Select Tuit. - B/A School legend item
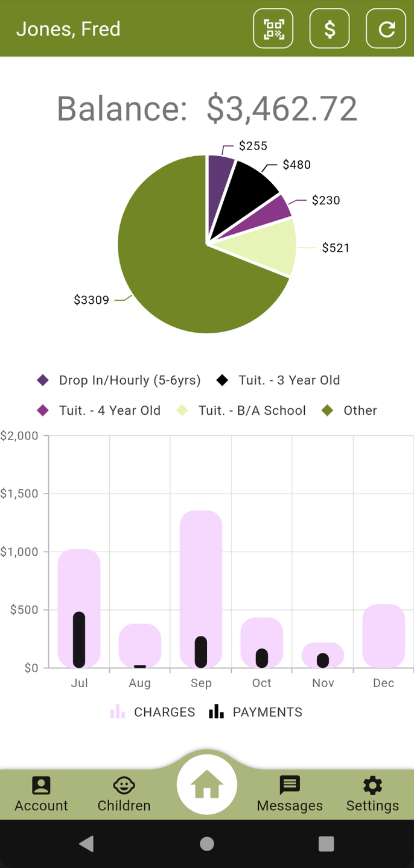This screenshot has width=414, height=868. (241, 410)
